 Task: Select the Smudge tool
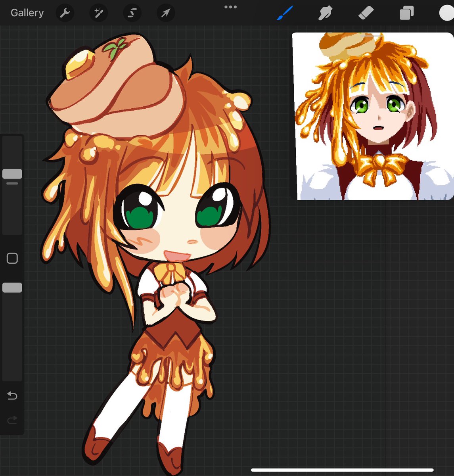pos(325,13)
